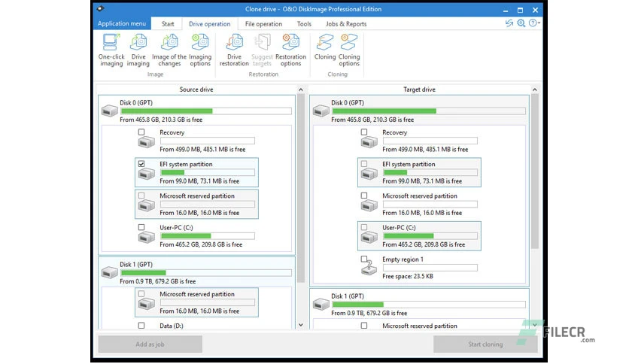Screen dimensions: 629x364
Task: Click target EFI system partition drive icon
Action: point(369,174)
